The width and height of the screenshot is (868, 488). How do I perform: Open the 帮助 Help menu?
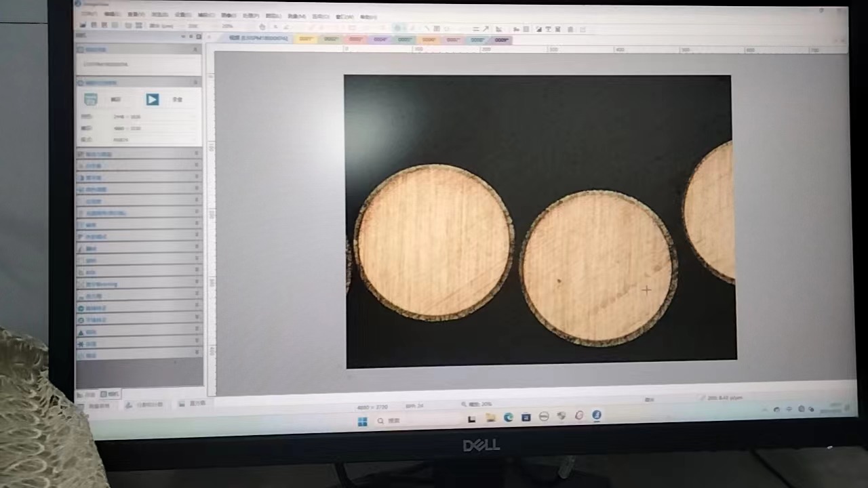tap(368, 17)
